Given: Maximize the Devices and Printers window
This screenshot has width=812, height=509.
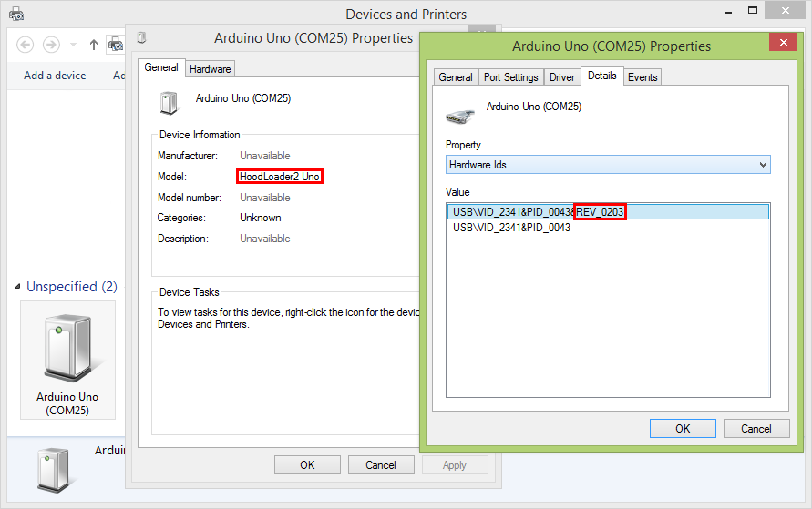Looking at the screenshot, I should pos(753,10).
